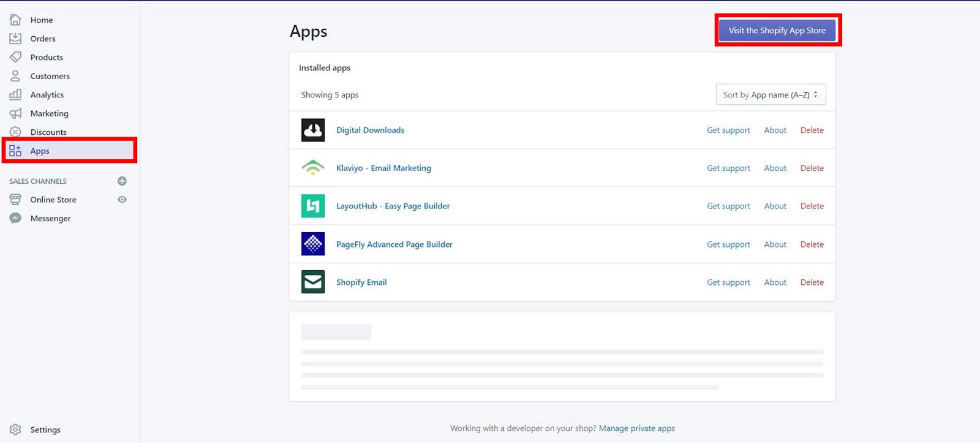The height and width of the screenshot is (443, 980).
Task: Click the Digital Downloads app icon
Action: click(313, 130)
